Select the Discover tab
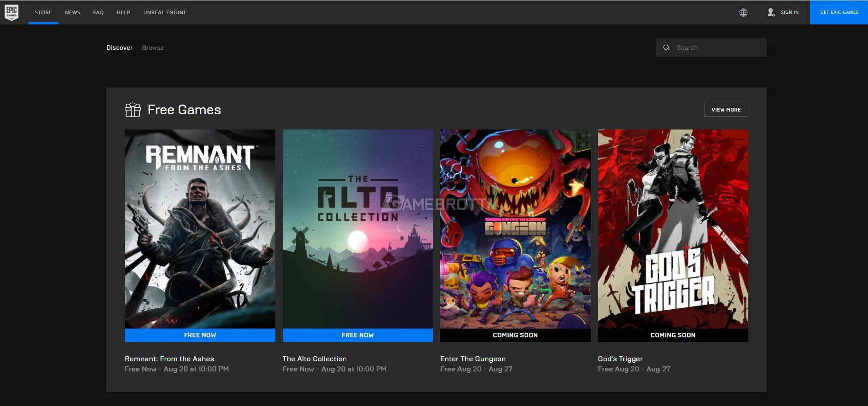 119,47
